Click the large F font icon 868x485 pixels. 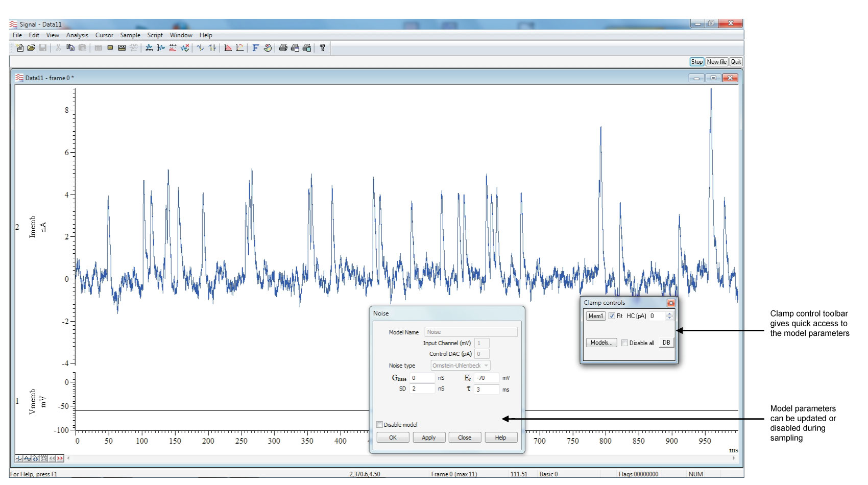pos(255,47)
